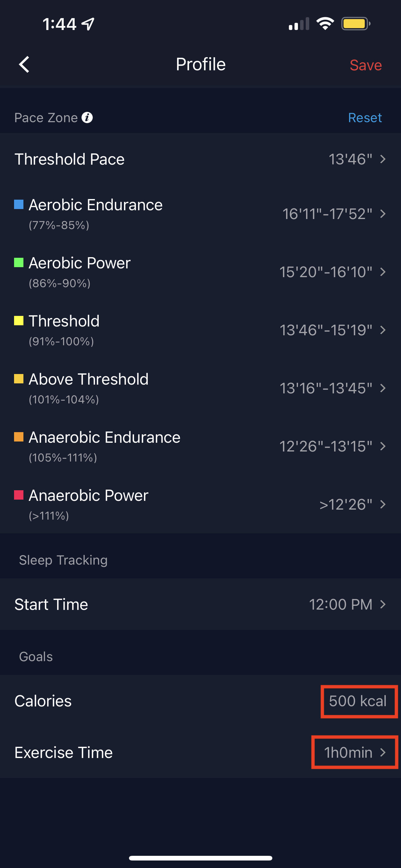Click the red Anaerobic Power color square
Image resolution: width=401 pixels, height=868 pixels.
pyautogui.click(x=19, y=495)
